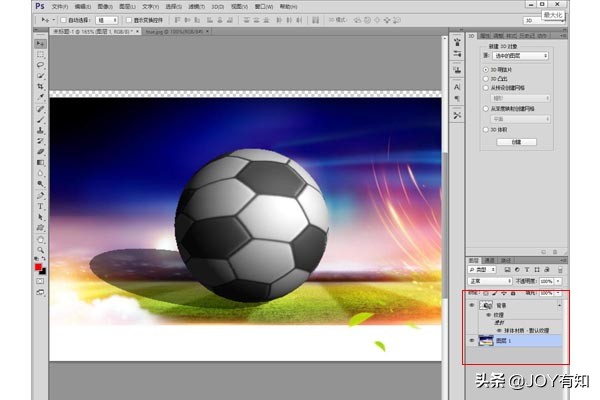
Task: Select the History Brush tool
Action: [40, 141]
